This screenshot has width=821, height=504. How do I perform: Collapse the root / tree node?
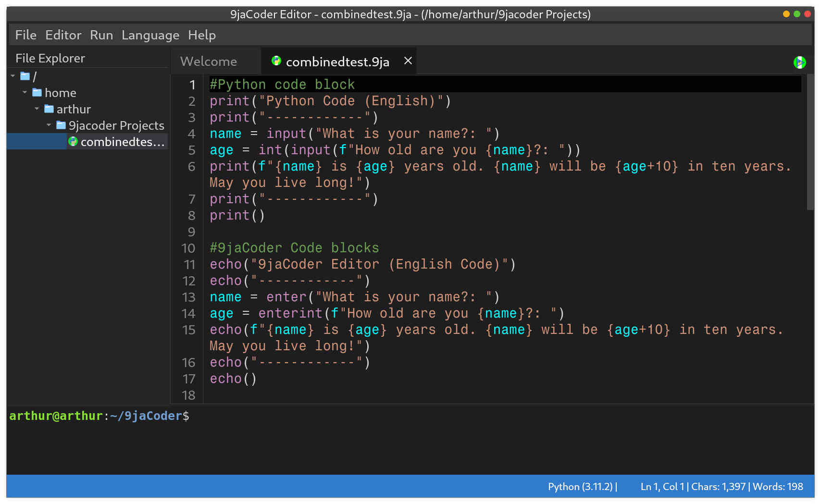click(12, 76)
